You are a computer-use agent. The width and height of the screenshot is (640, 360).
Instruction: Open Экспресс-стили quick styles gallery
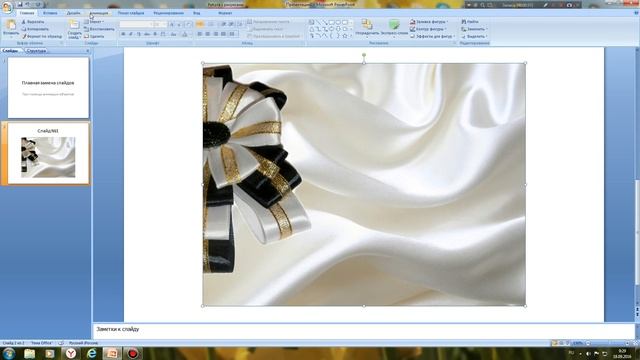click(394, 28)
